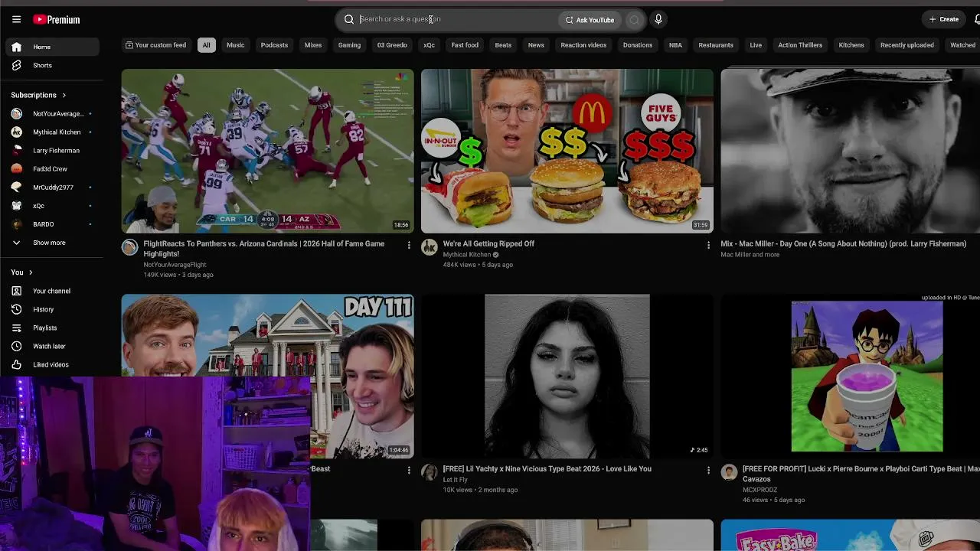This screenshot has width=980, height=551.
Task: Click the Create button
Action: (944, 19)
